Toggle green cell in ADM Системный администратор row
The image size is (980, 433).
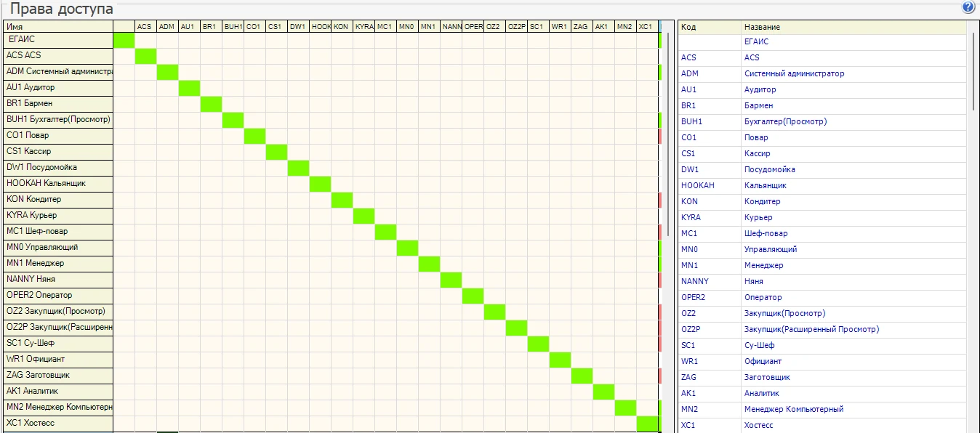[x=168, y=73]
